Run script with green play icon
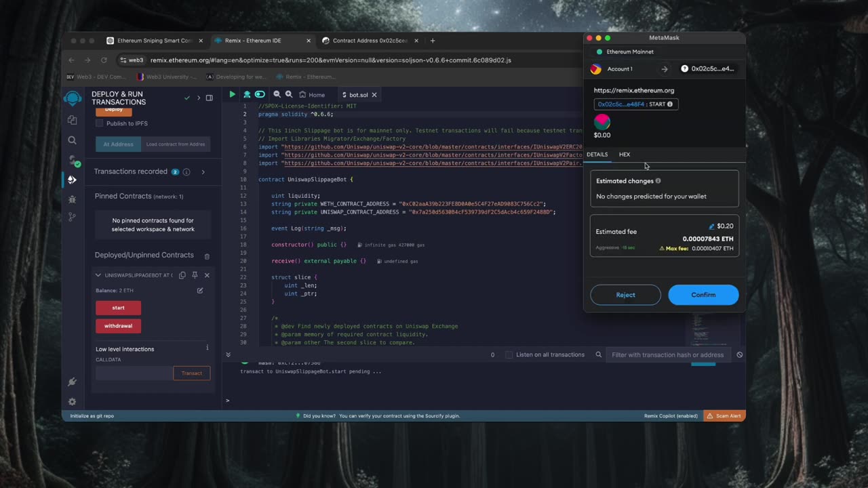Screen dimensions: 868x488 (x=233, y=95)
